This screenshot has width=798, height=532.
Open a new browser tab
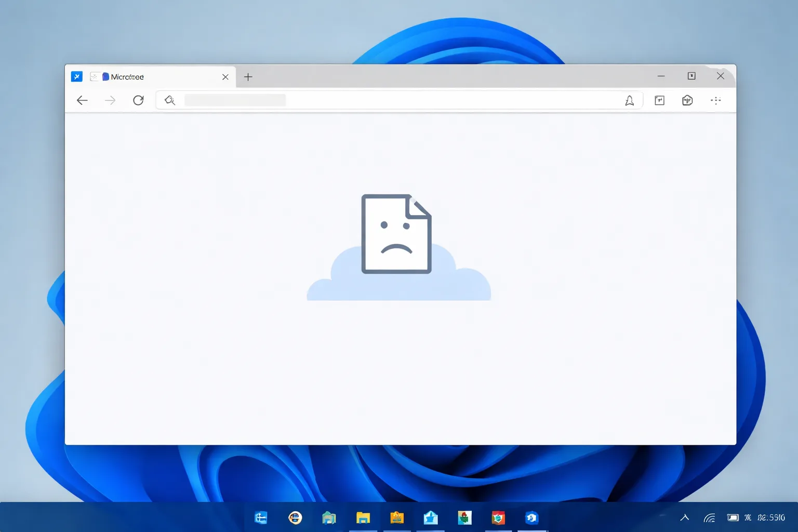(248, 77)
